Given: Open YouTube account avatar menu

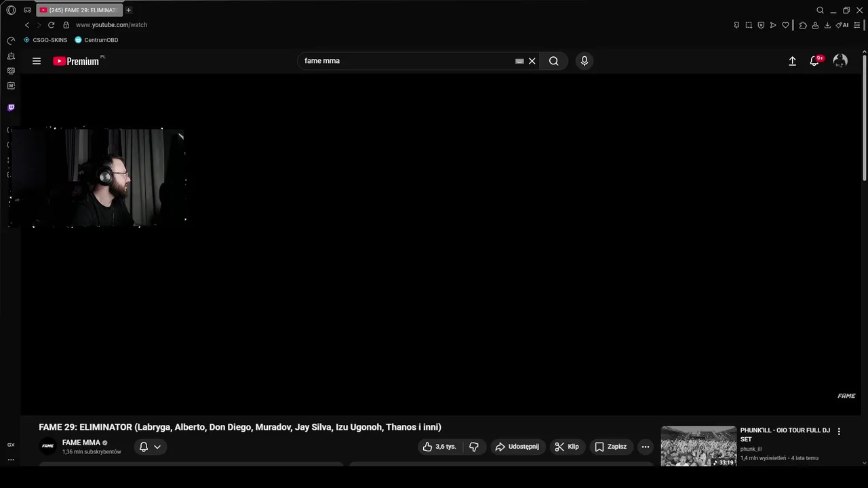Looking at the screenshot, I should point(840,61).
